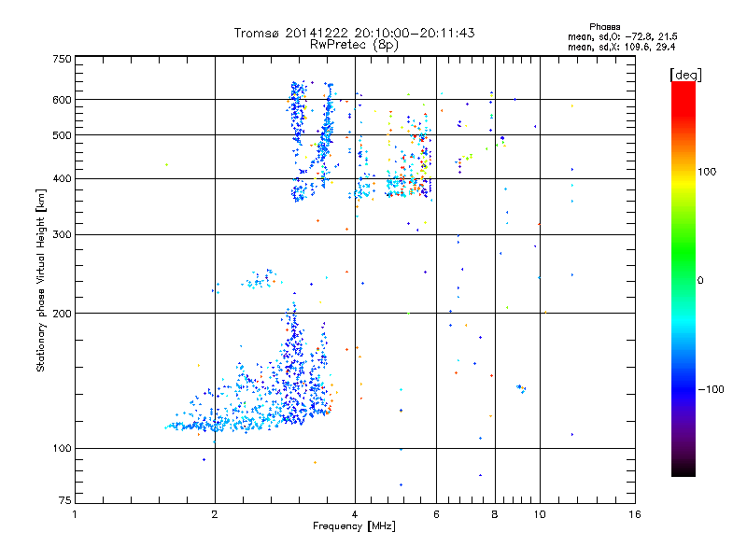
Task: Click the y-axis '300' tick label
Action: click(62, 235)
